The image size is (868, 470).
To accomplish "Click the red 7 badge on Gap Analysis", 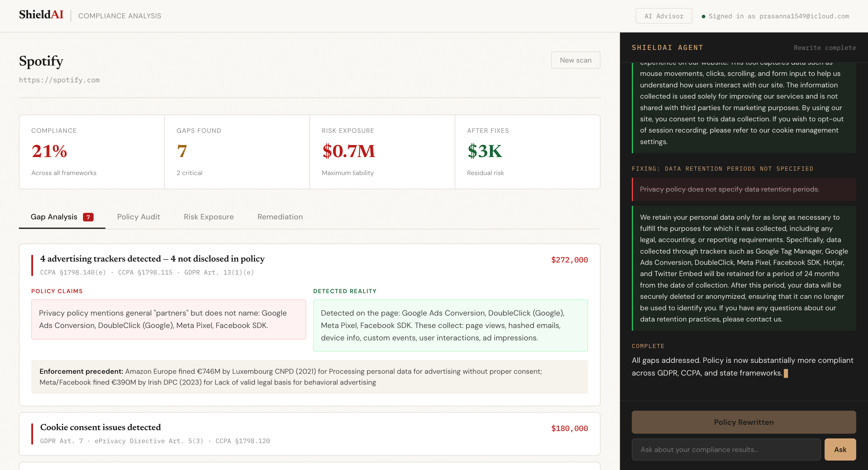I will tap(88, 217).
